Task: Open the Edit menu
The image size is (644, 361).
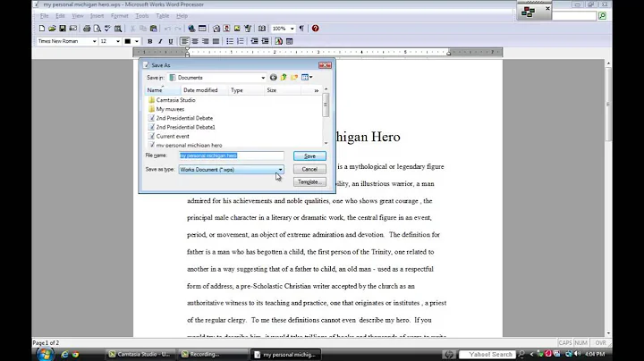Action: pos(60,16)
